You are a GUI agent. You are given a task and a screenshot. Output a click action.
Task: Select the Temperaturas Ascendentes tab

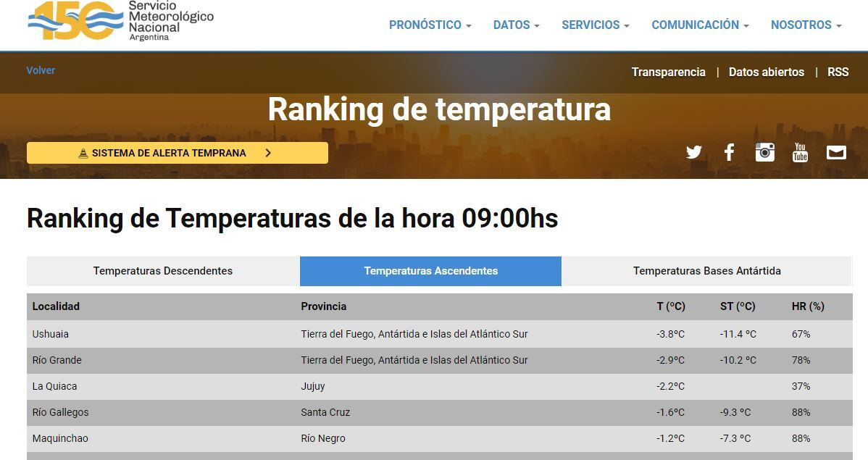430,271
